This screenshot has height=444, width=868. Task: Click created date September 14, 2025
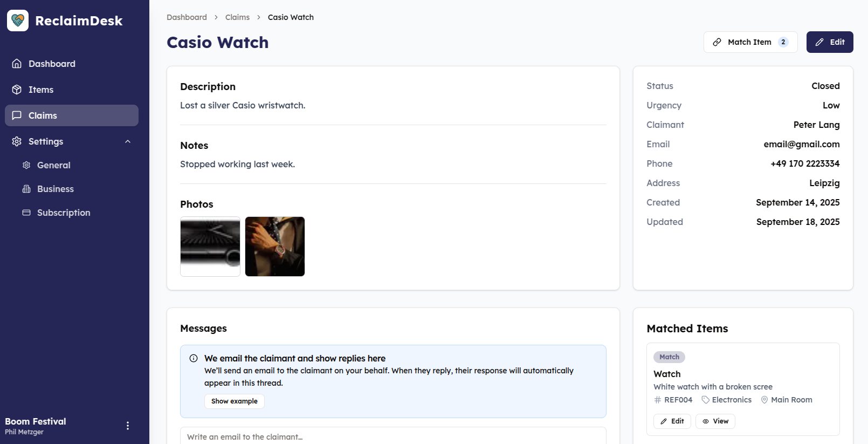pyautogui.click(x=798, y=202)
